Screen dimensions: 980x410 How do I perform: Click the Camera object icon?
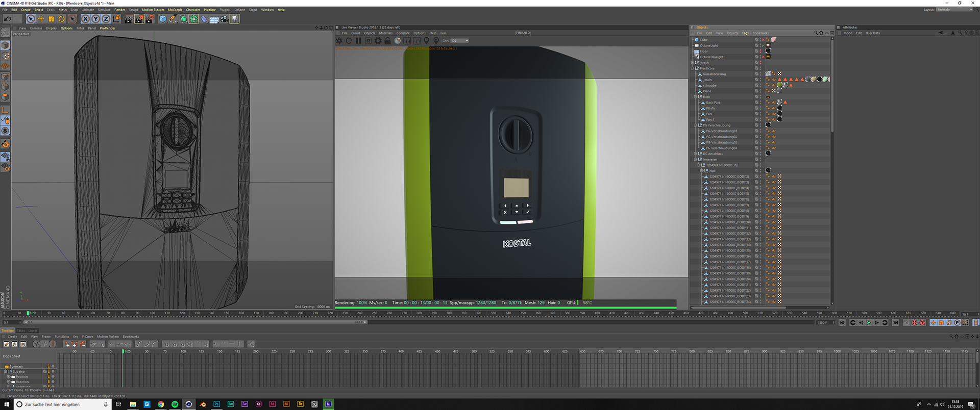coord(224,19)
